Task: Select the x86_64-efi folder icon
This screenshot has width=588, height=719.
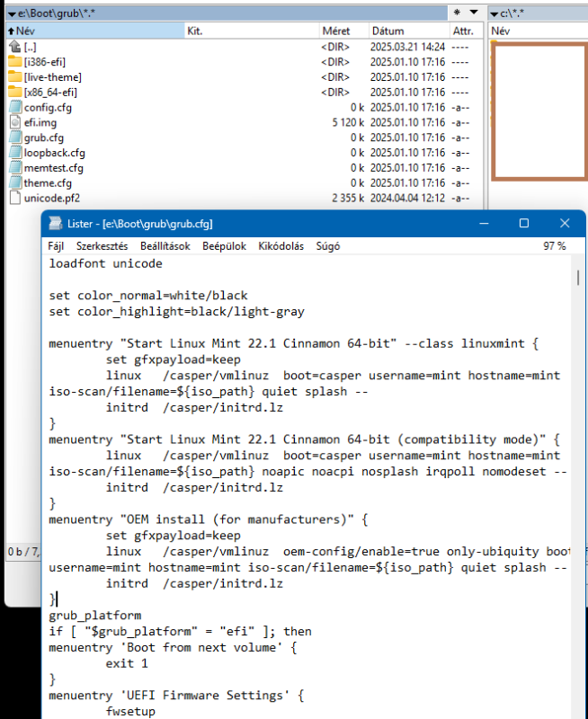Action: 14,92
